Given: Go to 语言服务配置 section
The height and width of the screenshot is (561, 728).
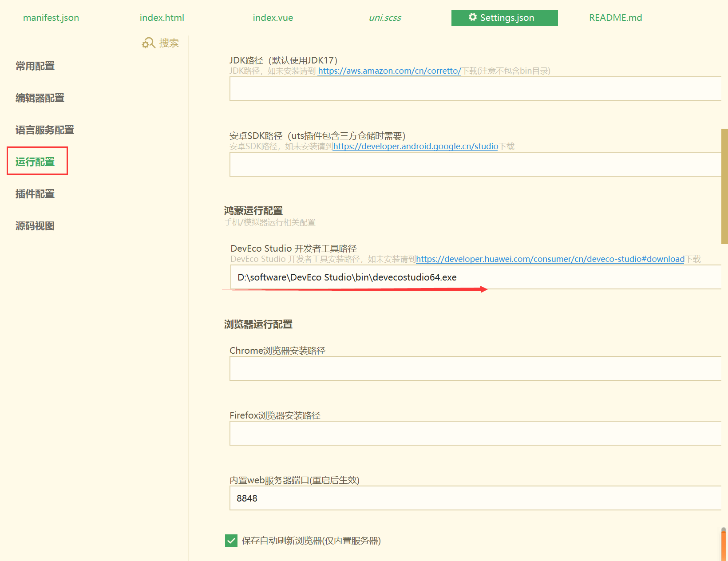Looking at the screenshot, I should point(45,130).
